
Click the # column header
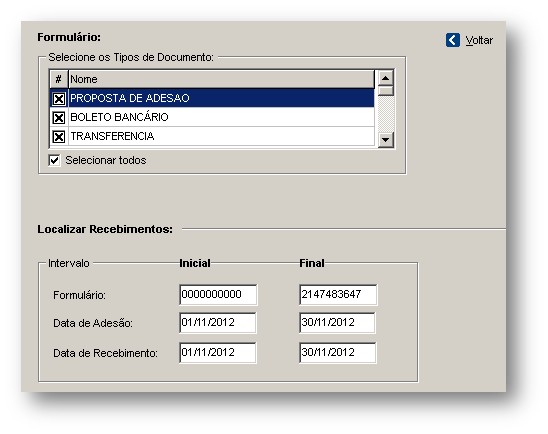click(59, 79)
